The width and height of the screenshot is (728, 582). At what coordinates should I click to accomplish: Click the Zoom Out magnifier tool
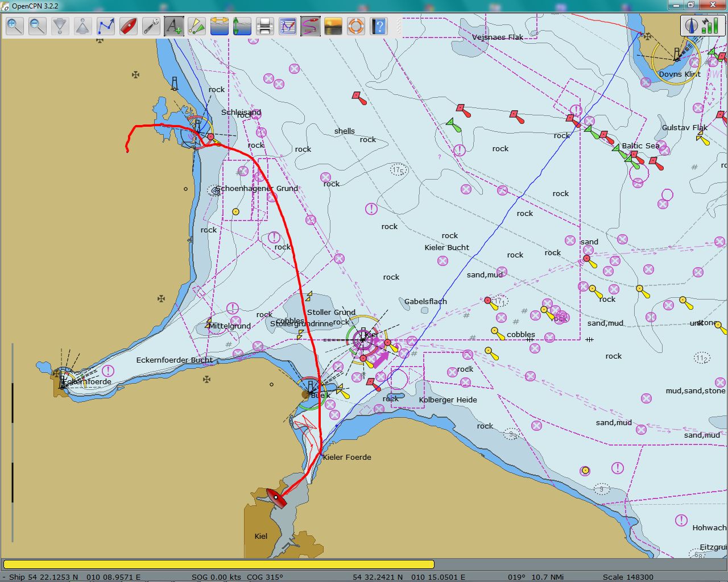click(38, 26)
